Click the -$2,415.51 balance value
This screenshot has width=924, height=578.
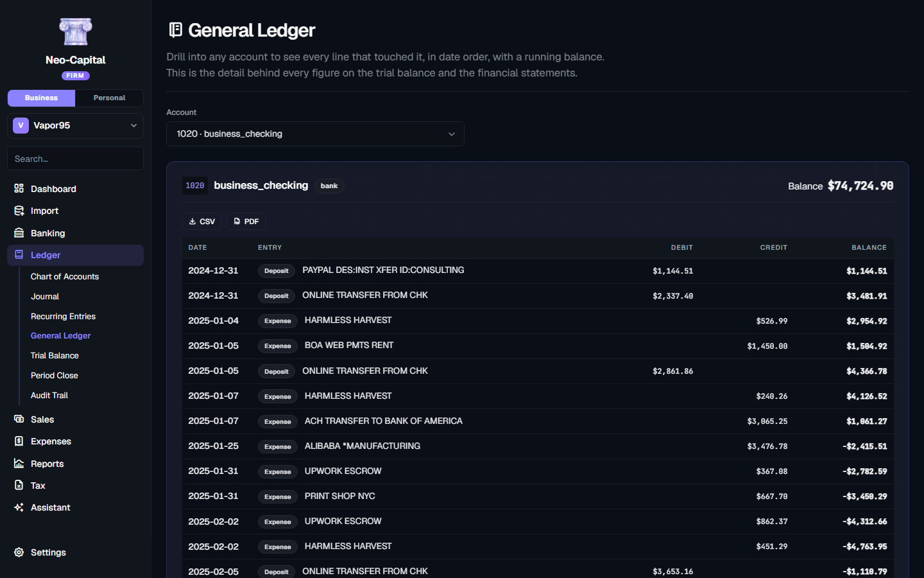click(865, 446)
